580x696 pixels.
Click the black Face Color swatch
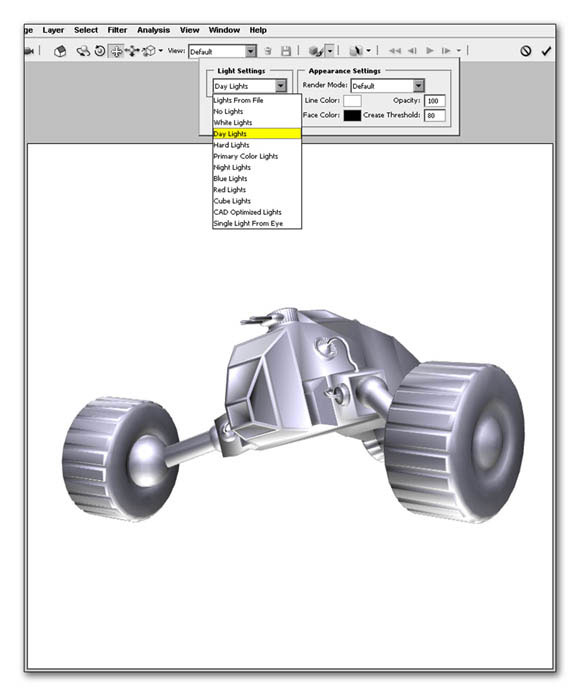[x=352, y=115]
